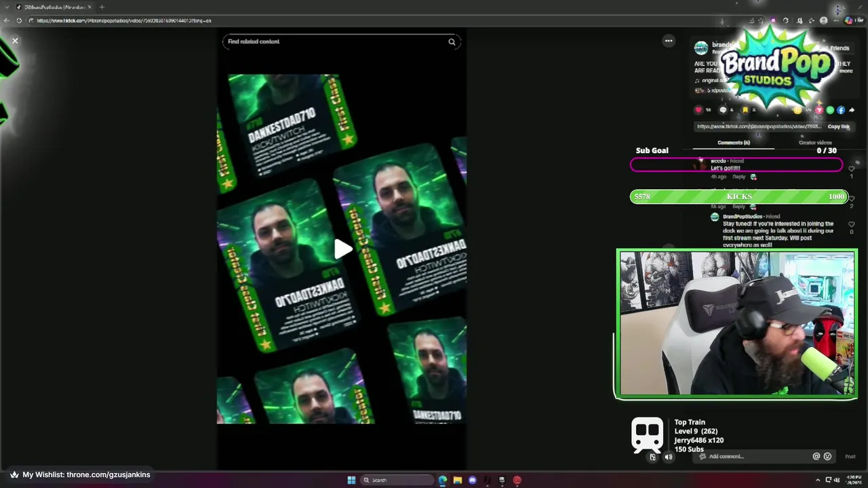This screenshot has width=868, height=488.
Task: Click the KICKS progress bar overlay
Action: point(739,197)
